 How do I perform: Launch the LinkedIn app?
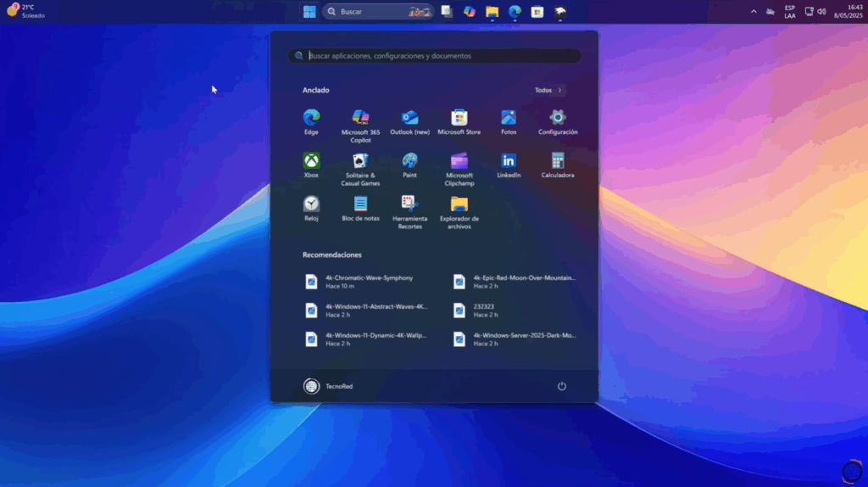point(509,165)
